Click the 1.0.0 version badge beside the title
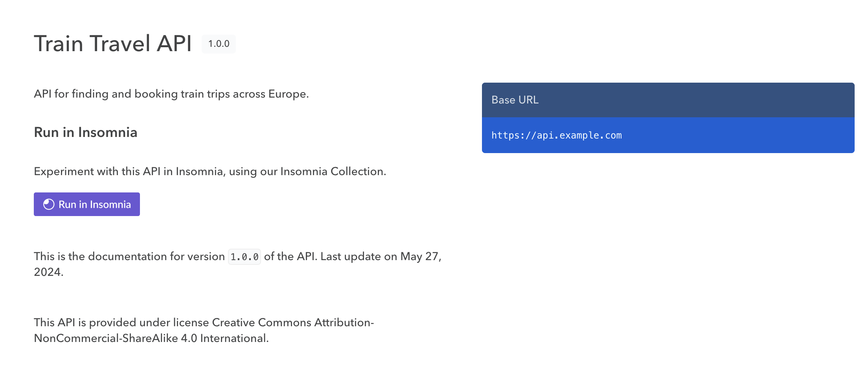The image size is (868, 377). (219, 44)
